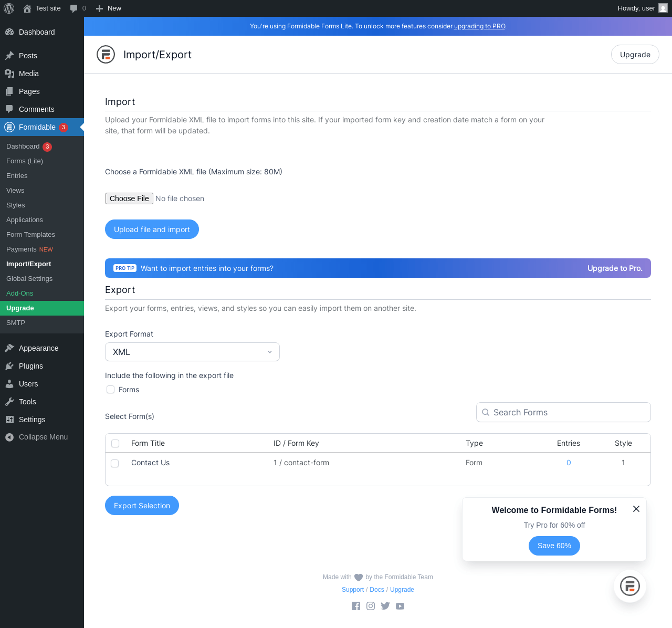Click the Pages icon in sidebar
The width and height of the screenshot is (672, 628).
pyautogui.click(x=9, y=91)
